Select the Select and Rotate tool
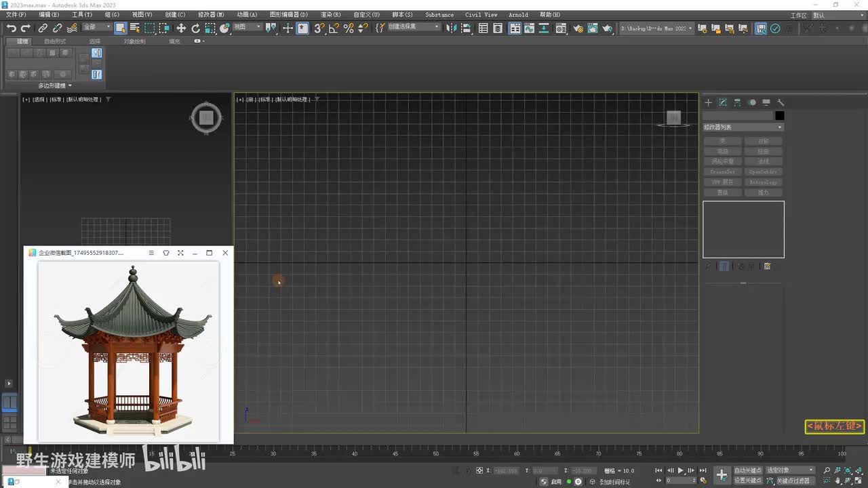 pyautogui.click(x=196, y=28)
